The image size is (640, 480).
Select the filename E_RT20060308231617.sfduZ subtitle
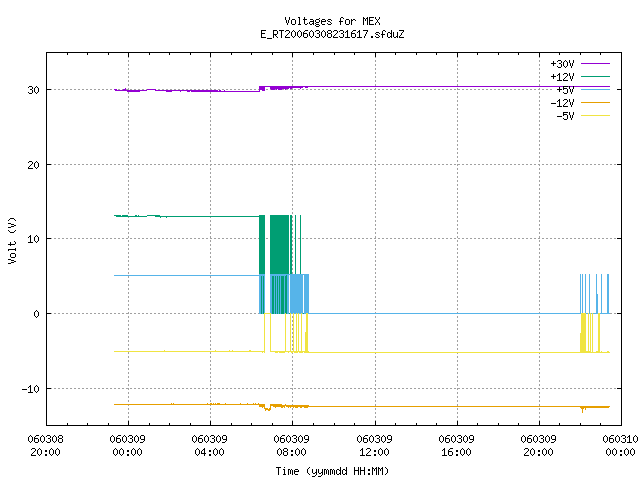click(332, 34)
